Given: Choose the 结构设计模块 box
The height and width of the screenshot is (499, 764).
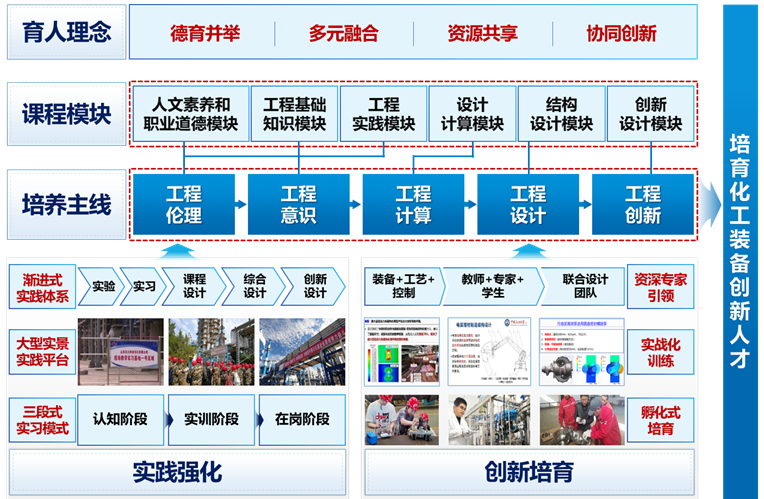Looking at the screenshot, I should tap(561, 114).
